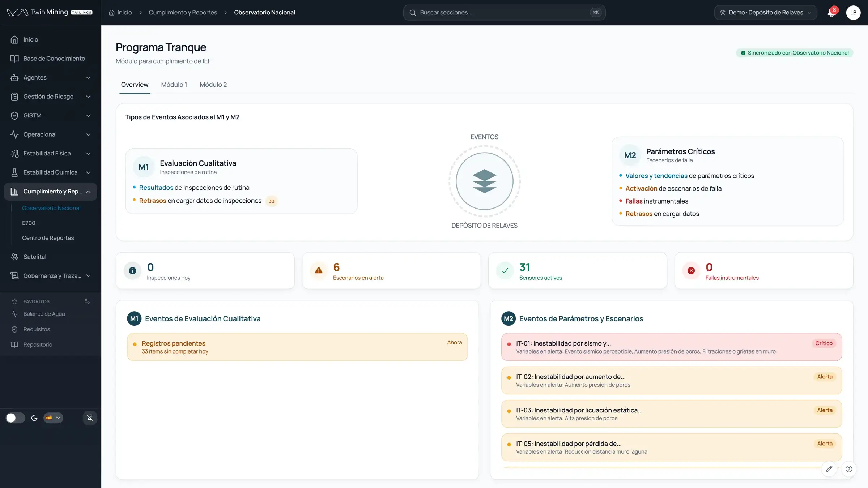The width and height of the screenshot is (868, 488).
Task: Click the Sensores activos count 31
Action: pyautogui.click(x=525, y=267)
